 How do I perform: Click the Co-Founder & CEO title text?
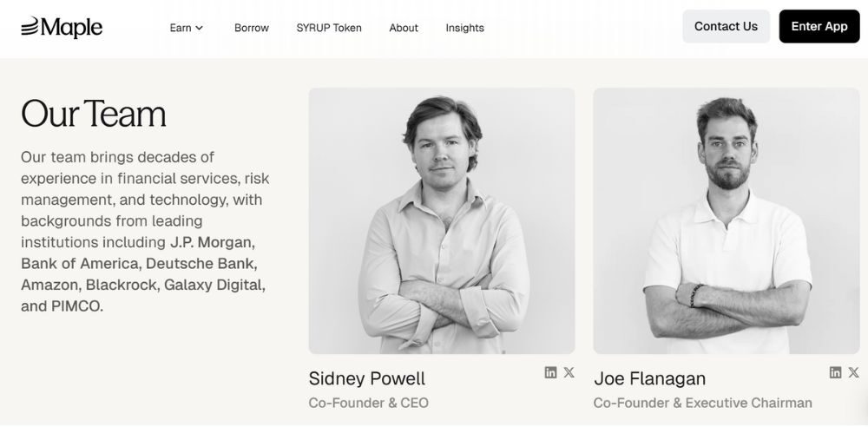click(x=369, y=403)
